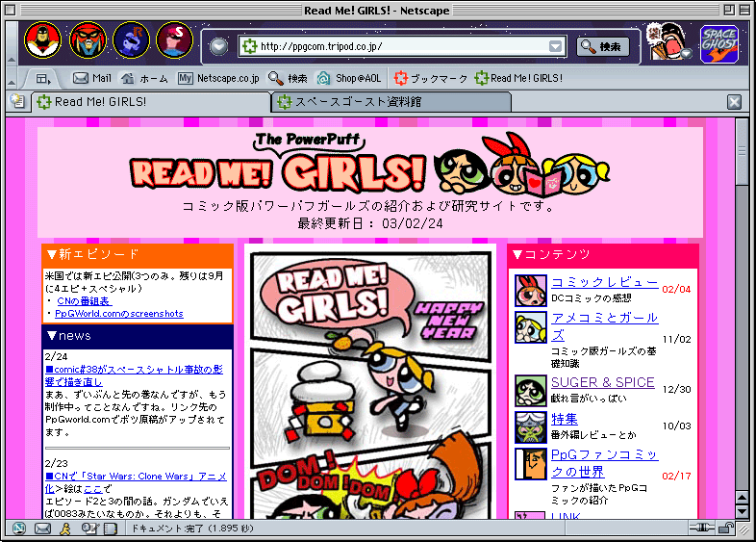Click the red 02/04 date label
Screen dimensions: 756x542
676,289
